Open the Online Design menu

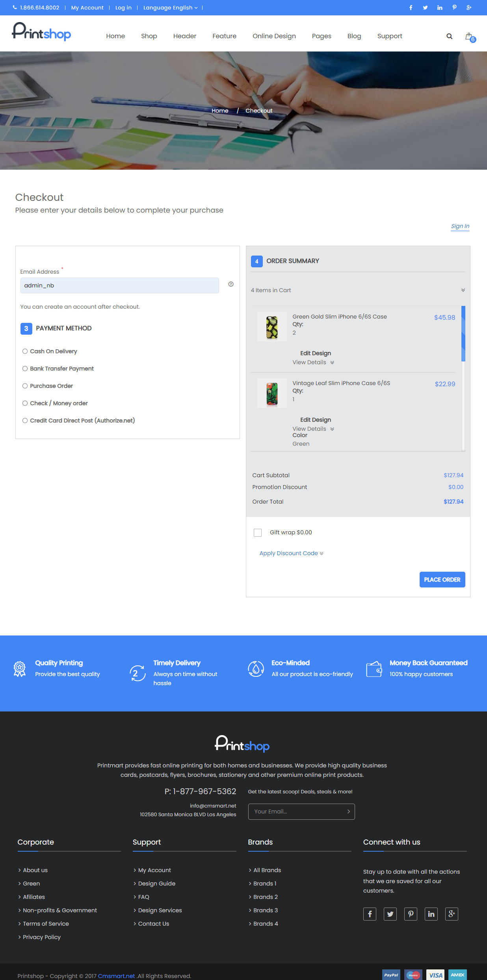[274, 36]
